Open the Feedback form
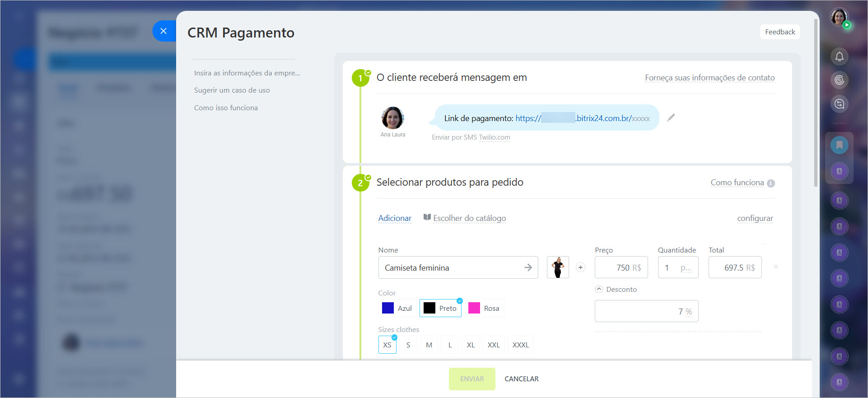Viewport: 868px width, 398px height. tap(780, 32)
